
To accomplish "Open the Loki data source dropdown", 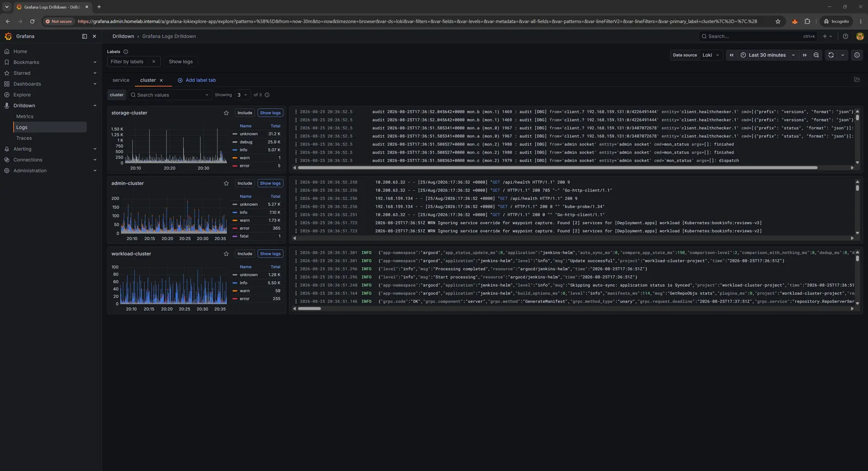I will click(711, 55).
